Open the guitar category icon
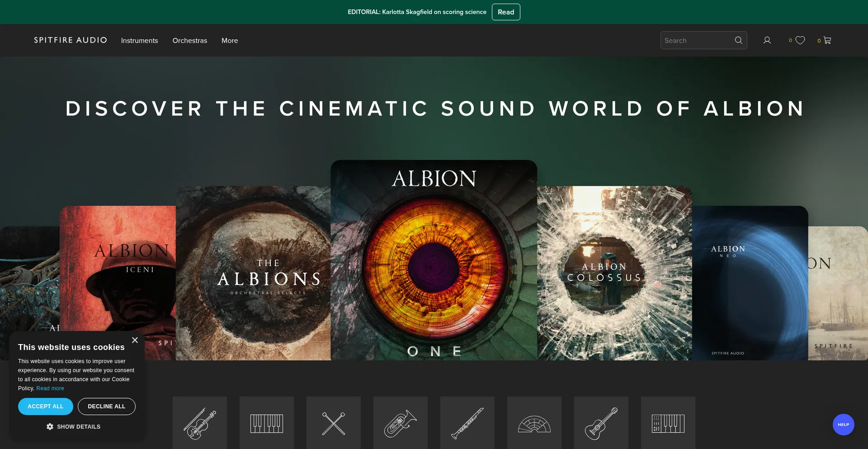The width and height of the screenshot is (868, 449). 601,423
